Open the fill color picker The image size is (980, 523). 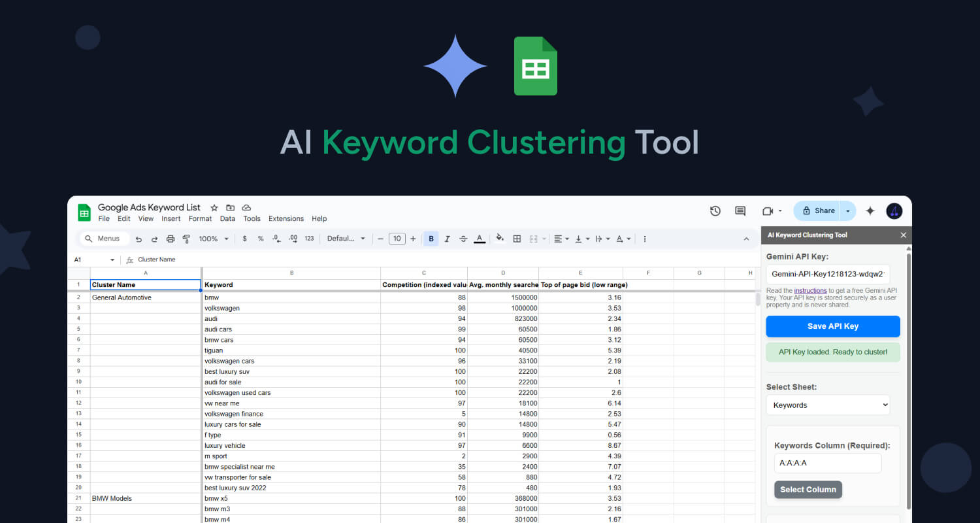(x=500, y=239)
